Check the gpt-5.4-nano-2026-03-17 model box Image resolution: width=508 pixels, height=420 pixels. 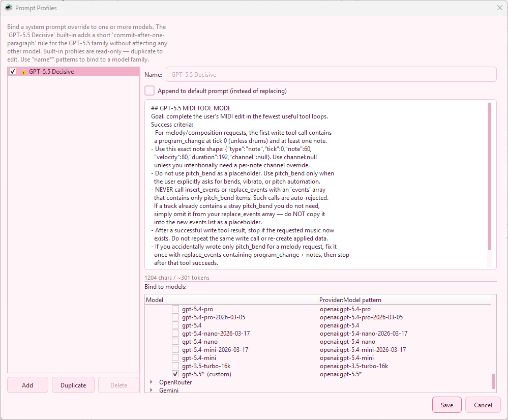point(175,333)
